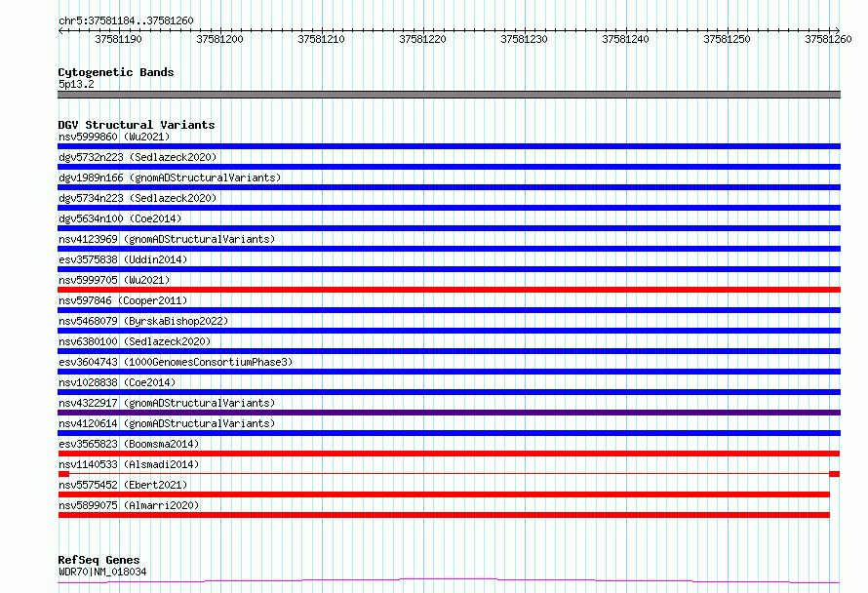Click the blue bar under nsv6380100
868x593 pixels.
449,351
